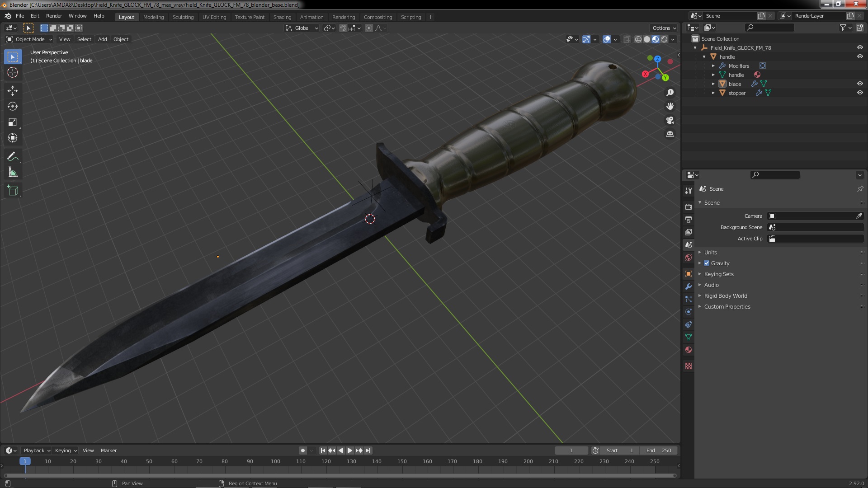This screenshot has width=868, height=488.
Task: Open the File menu
Action: (20, 16)
